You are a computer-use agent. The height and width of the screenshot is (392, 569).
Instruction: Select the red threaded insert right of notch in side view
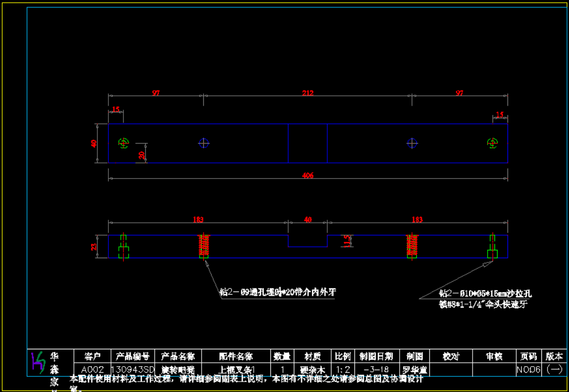coord(412,246)
